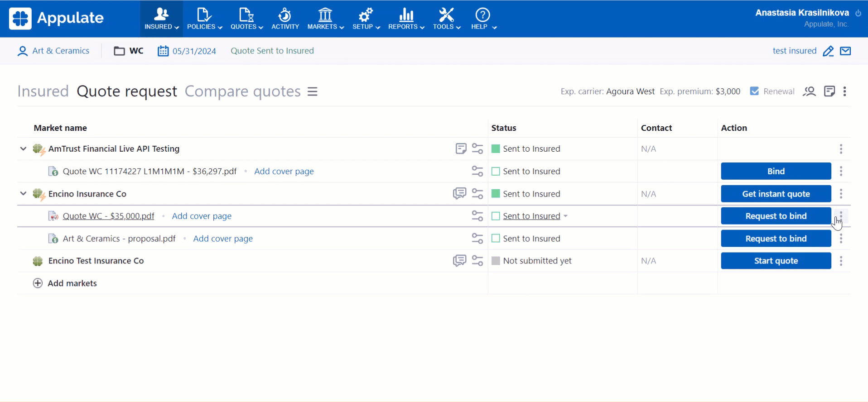
Task: Collapse the AmTrust Financial row
Action: (x=23, y=148)
